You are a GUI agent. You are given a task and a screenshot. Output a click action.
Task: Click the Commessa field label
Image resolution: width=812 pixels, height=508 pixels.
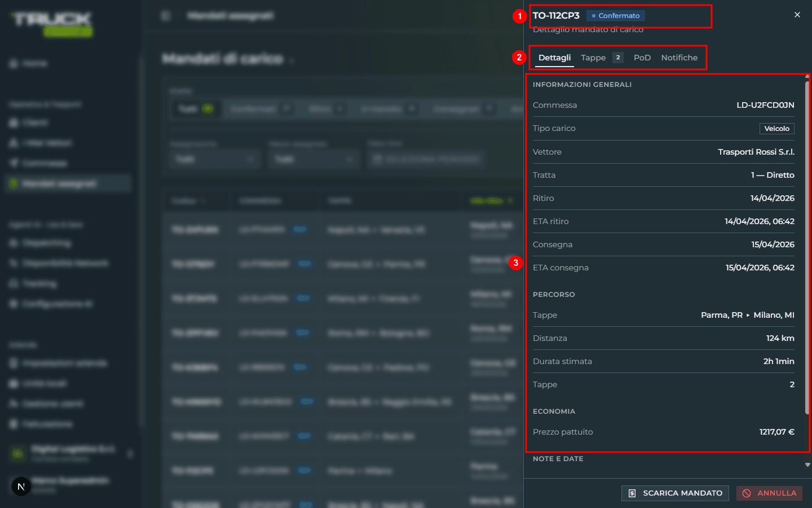[555, 105]
